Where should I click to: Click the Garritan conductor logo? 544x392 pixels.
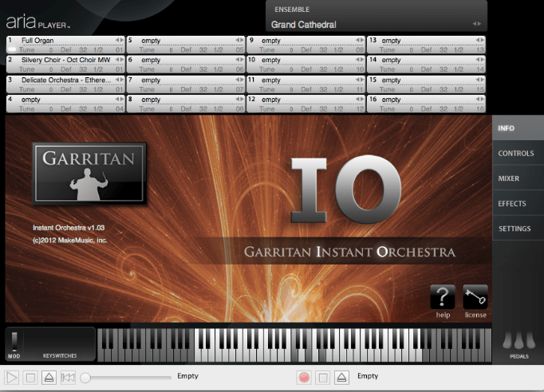tap(89, 173)
